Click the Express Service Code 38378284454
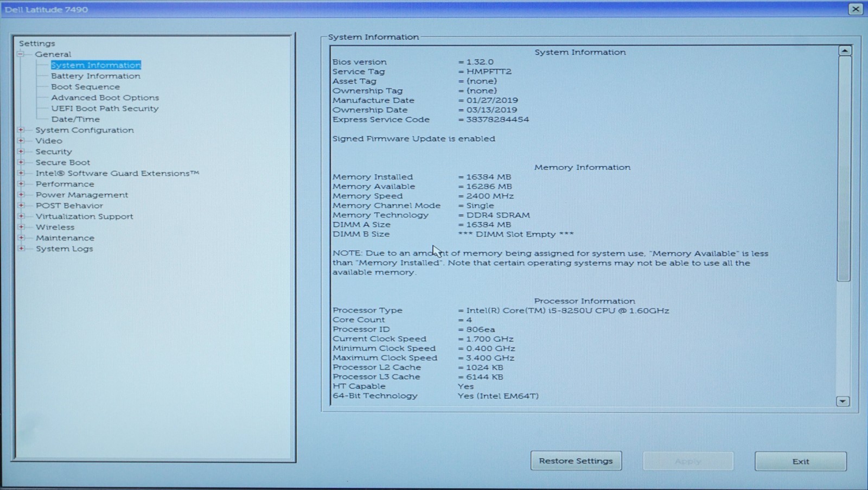 tap(497, 119)
